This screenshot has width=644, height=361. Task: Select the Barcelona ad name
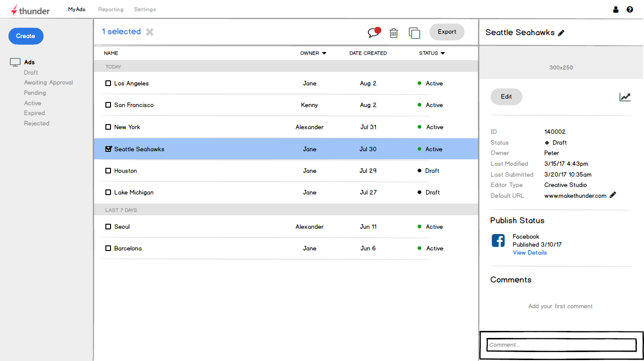pyautogui.click(x=128, y=248)
